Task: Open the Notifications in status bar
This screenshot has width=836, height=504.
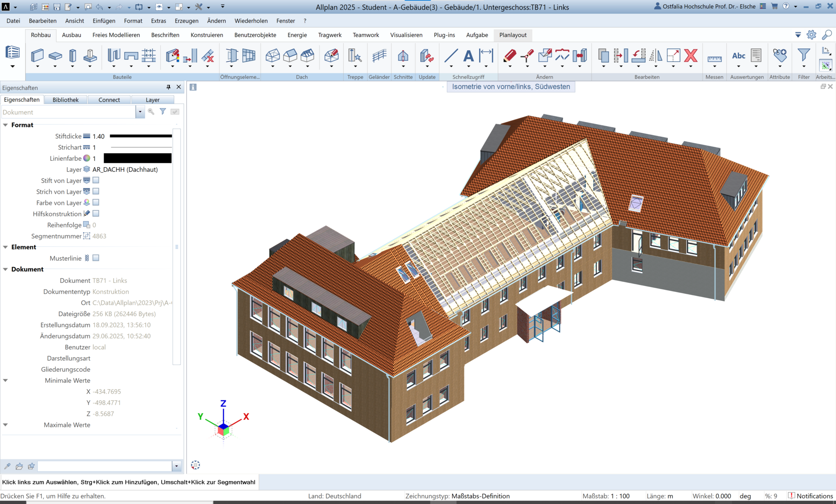Action: tap(810, 496)
